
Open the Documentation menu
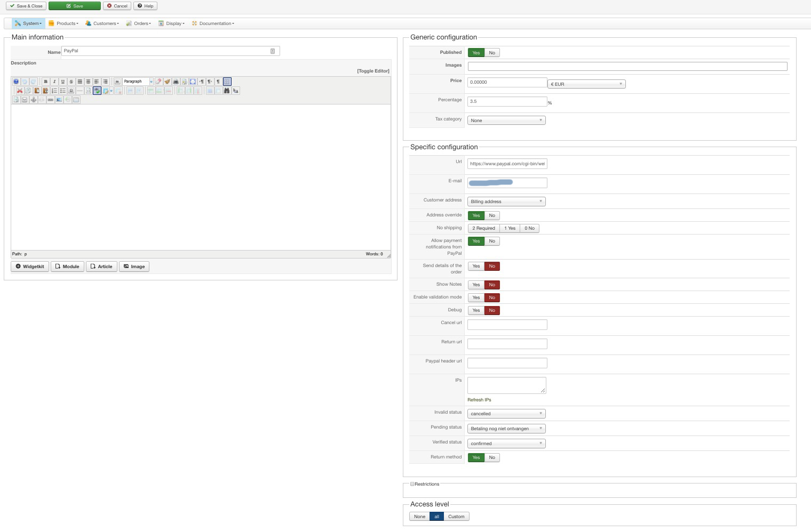tap(213, 23)
